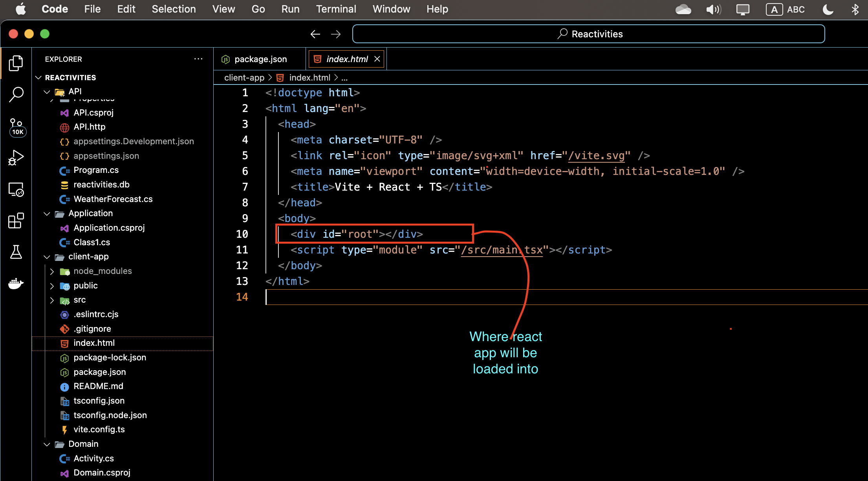Viewport: 868px width, 481px height.
Task: Switch to the package.json tab
Action: point(260,59)
